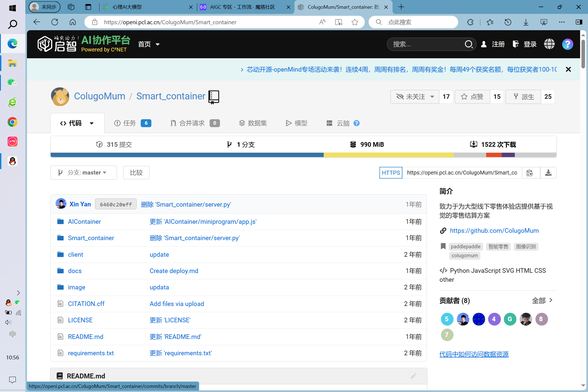Open Windows Start menu

(x=13, y=8)
